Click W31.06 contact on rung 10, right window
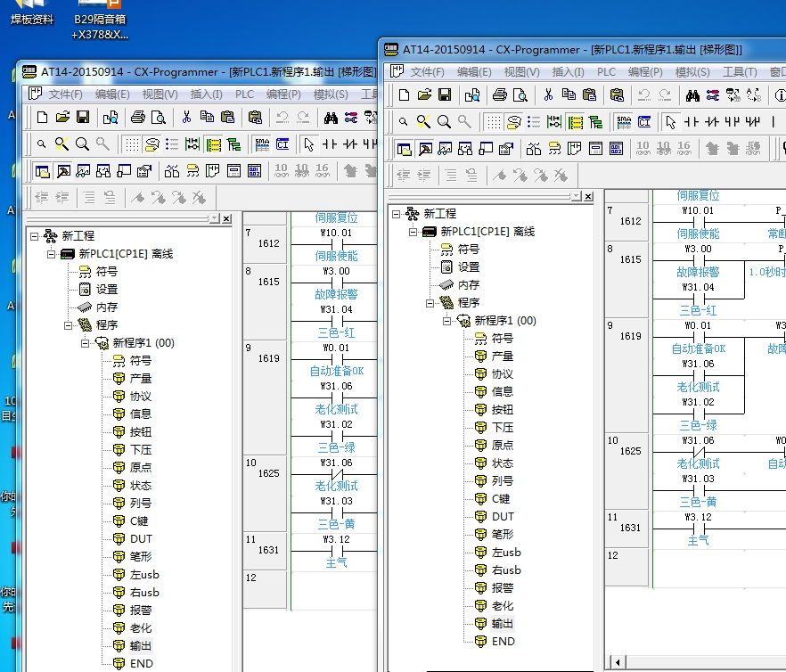The height and width of the screenshot is (672, 786). click(699, 452)
